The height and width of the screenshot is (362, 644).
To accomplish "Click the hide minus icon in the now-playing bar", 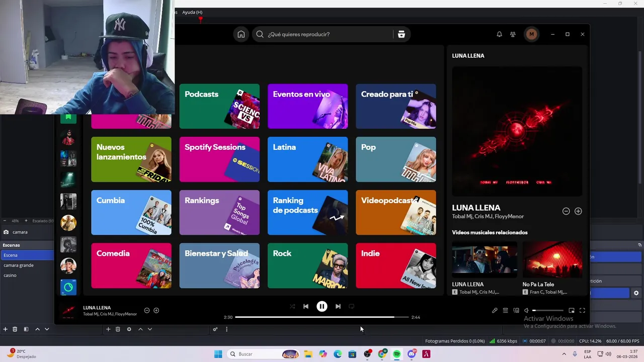I will point(147,310).
